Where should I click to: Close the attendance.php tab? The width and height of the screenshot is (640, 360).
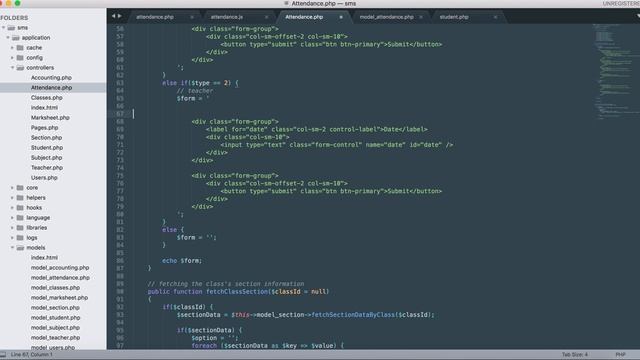pyautogui.click(x=192, y=17)
